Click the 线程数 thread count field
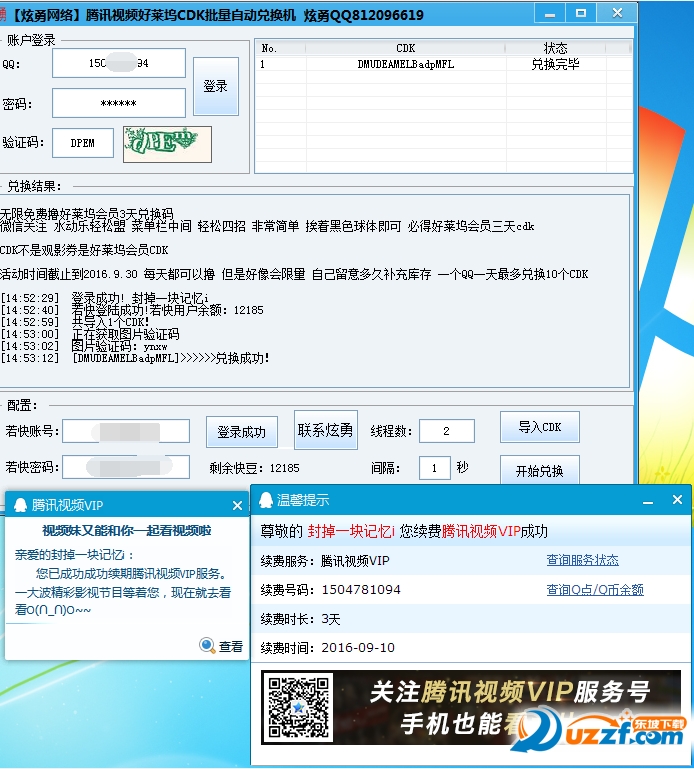 point(446,431)
